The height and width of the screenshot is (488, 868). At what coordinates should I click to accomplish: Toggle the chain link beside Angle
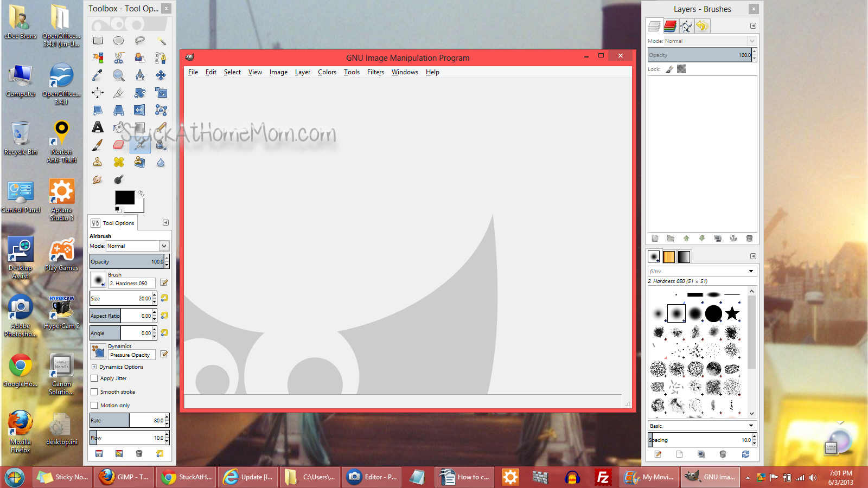[x=164, y=333]
